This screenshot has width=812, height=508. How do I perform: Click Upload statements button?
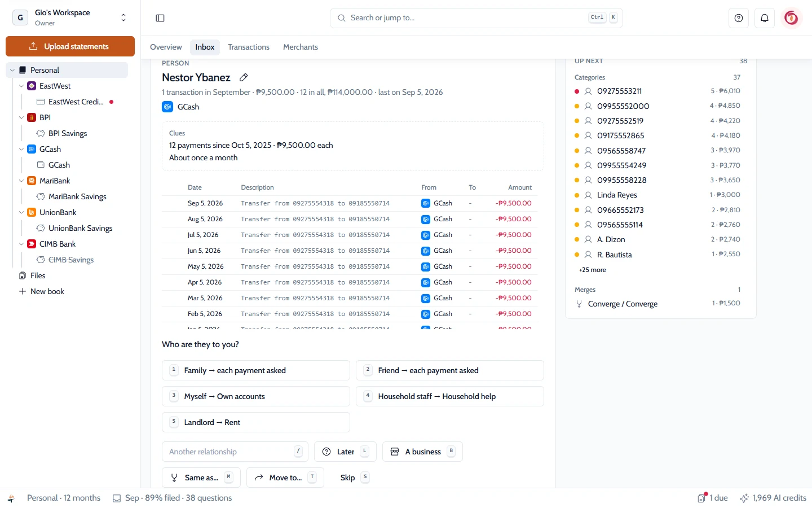click(70, 46)
